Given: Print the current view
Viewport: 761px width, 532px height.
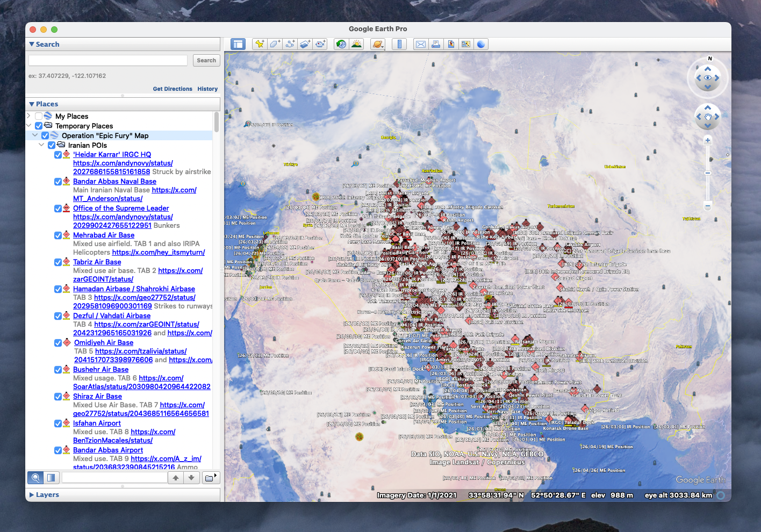Looking at the screenshot, I should click(x=436, y=44).
